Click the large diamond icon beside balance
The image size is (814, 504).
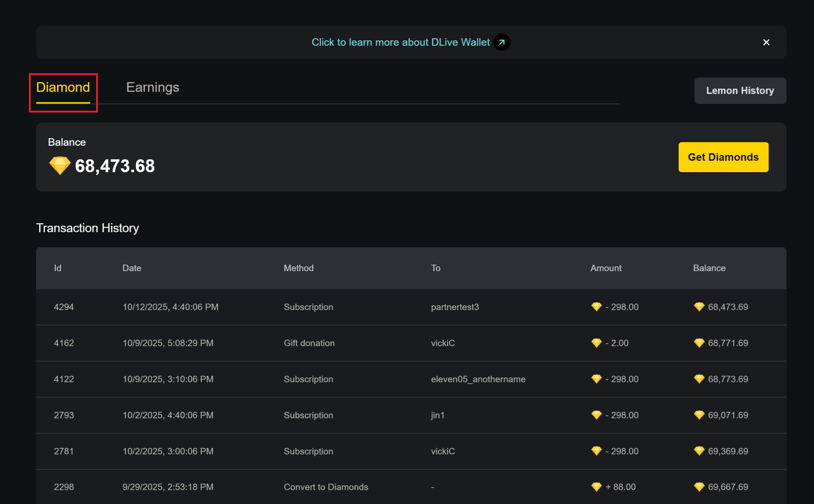coord(60,165)
